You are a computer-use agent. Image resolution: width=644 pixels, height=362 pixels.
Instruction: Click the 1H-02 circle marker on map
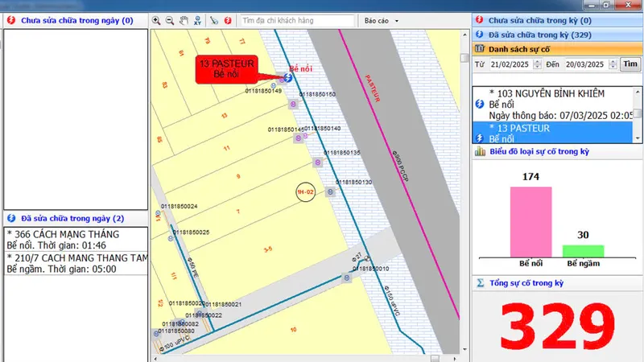[306, 191]
